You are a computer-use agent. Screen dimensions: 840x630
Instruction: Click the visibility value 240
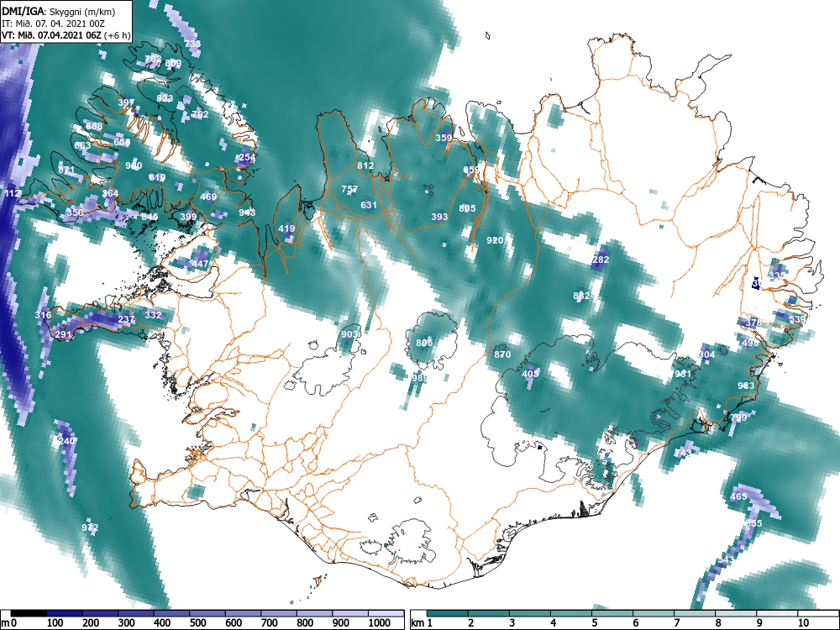67,442
